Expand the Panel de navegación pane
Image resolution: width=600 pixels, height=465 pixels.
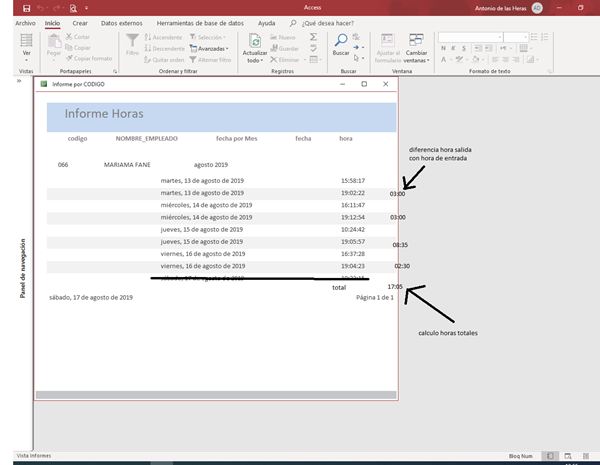[19, 82]
